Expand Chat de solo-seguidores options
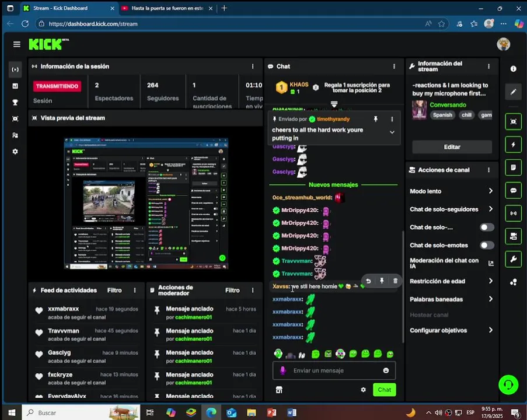Viewport: 527px width, 420px height. click(x=451, y=209)
